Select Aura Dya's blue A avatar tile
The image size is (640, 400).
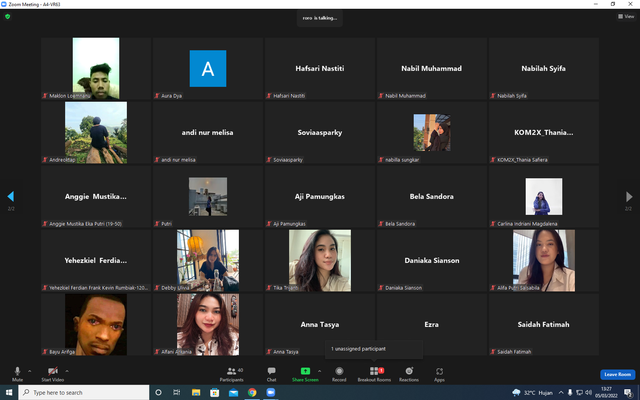point(208,69)
